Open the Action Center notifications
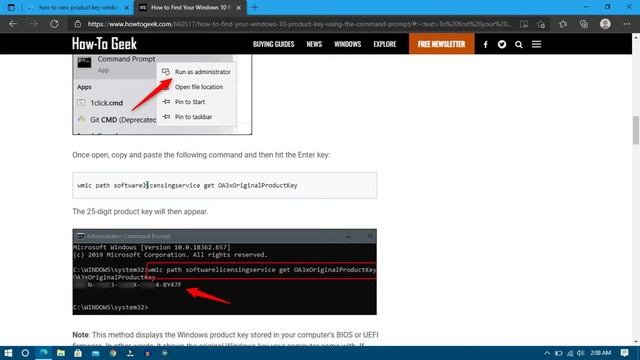Image resolution: width=640 pixels, height=360 pixels. pos(624,353)
